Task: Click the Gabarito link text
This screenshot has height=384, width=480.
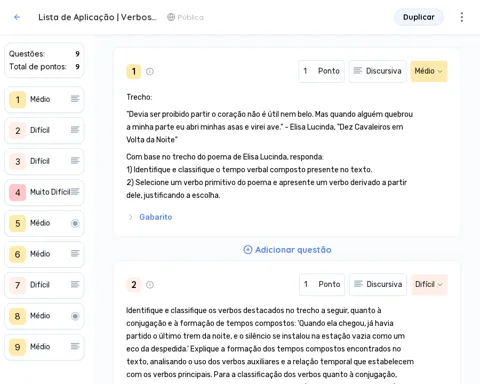Action: click(x=156, y=217)
